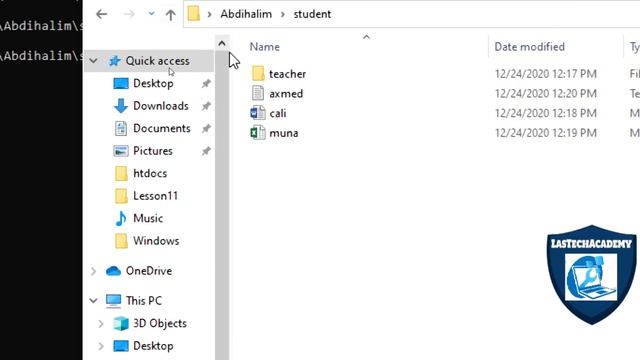Image resolution: width=640 pixels, height=360 pixels.
Task: Open the pinned Desktop entry under Quick access
Action: [x=153, y=83]
